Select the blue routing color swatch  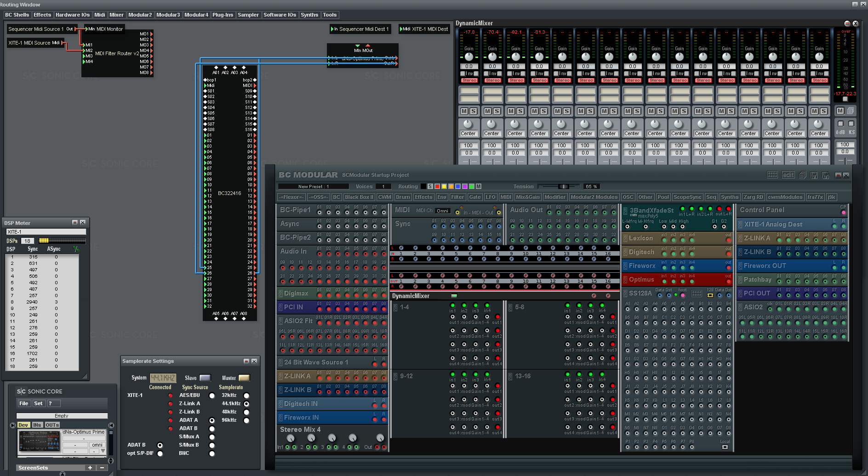tap(458, 186)
